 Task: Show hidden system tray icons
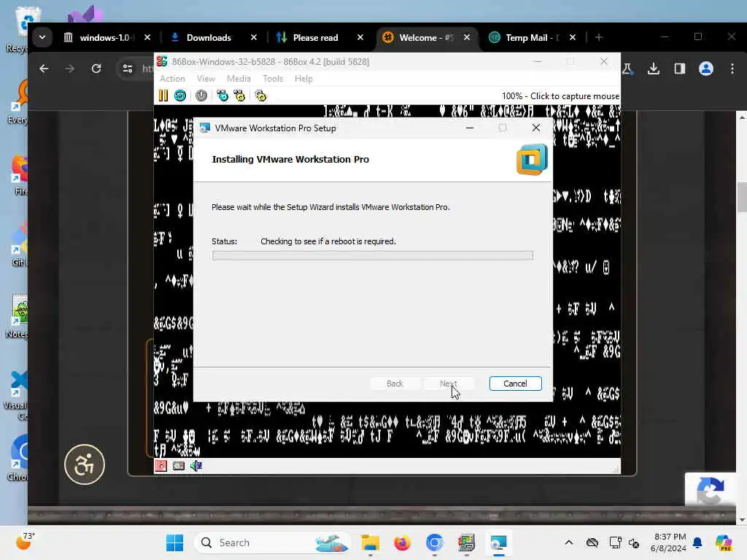coord(569,542)
